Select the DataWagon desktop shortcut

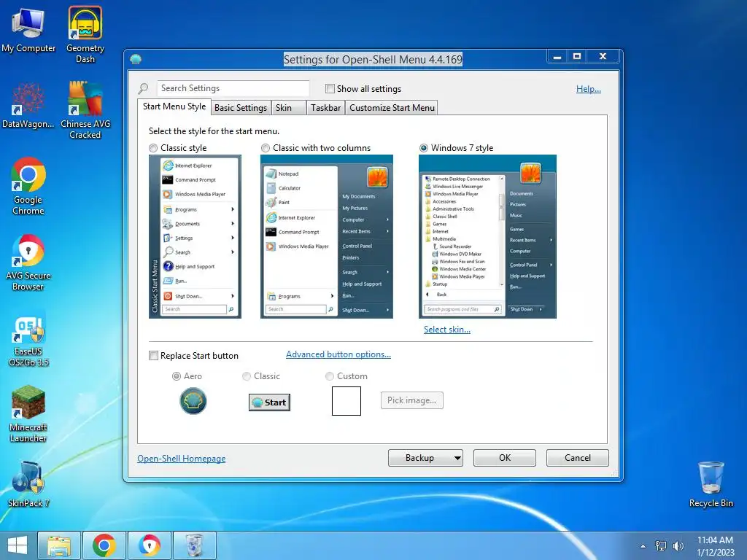point(28,105)
